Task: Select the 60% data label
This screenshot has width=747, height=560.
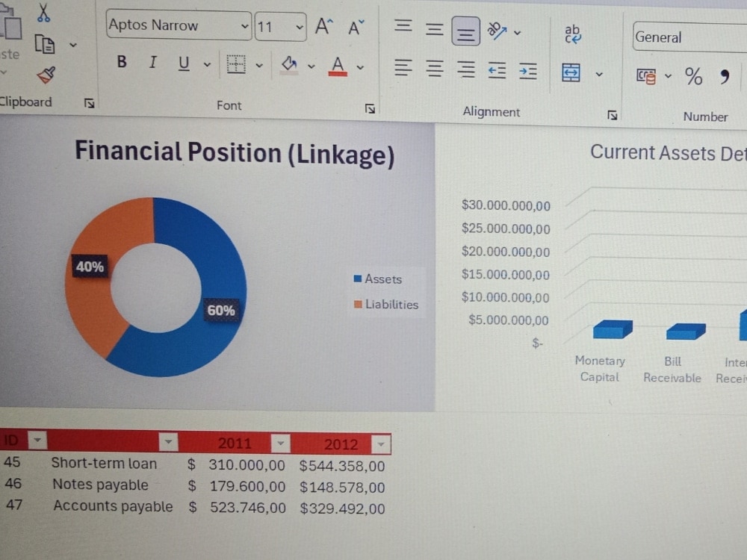Action: point(221,311)
